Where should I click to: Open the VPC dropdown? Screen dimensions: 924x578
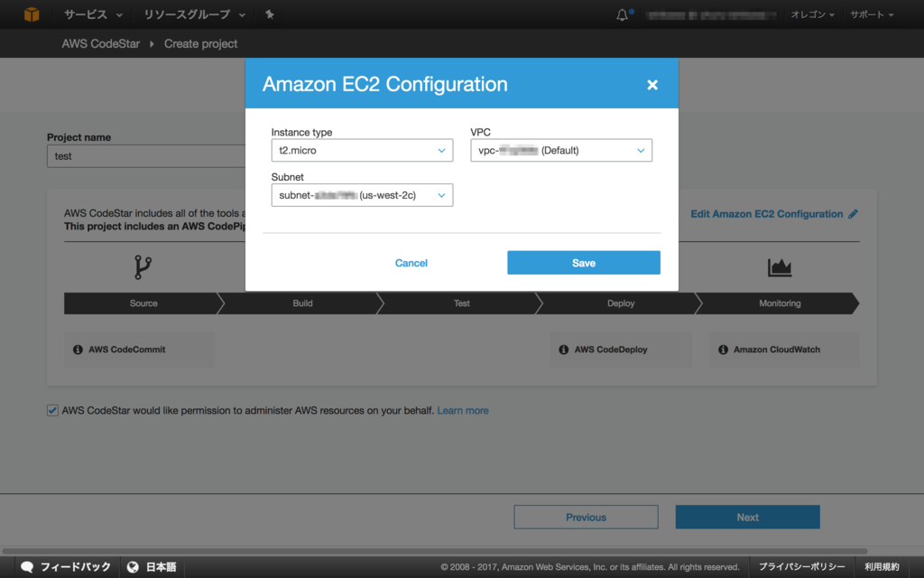561,151
